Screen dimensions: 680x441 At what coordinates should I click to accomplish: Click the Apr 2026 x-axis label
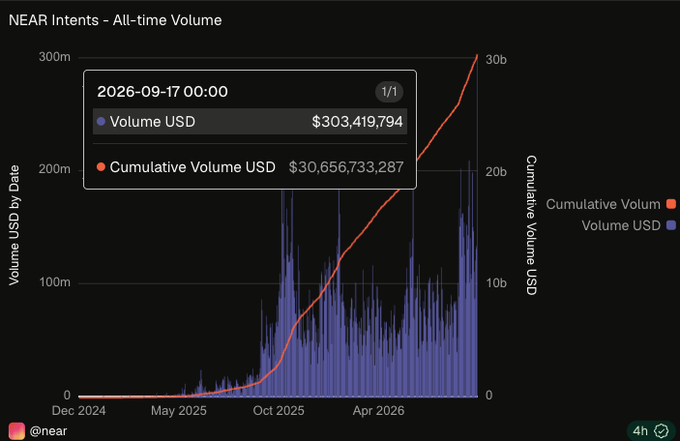[x=378, y=411]
